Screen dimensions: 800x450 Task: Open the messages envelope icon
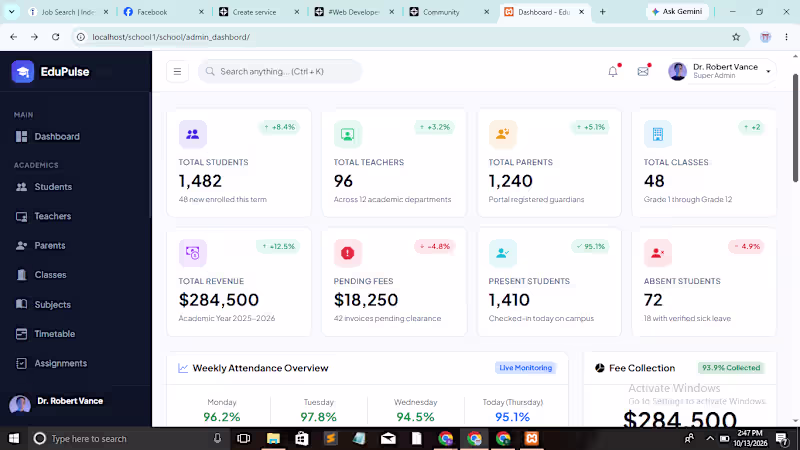point(643,71)
